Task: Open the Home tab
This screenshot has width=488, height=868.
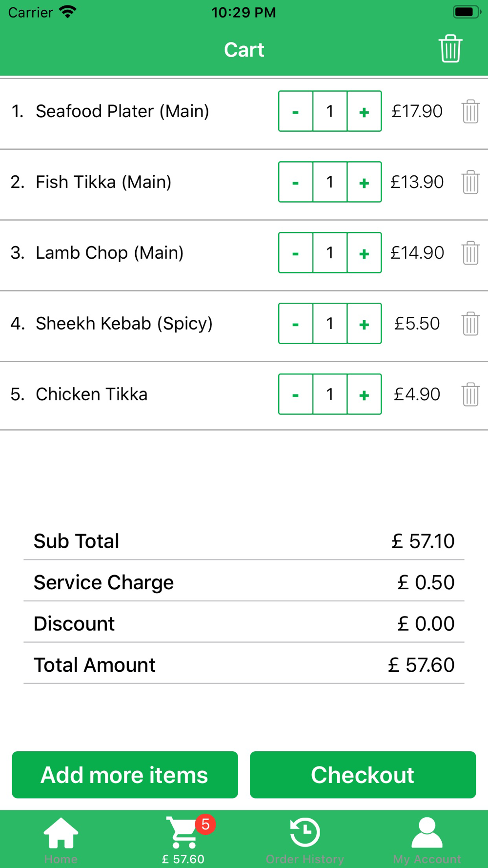Action: click(61, 839)
